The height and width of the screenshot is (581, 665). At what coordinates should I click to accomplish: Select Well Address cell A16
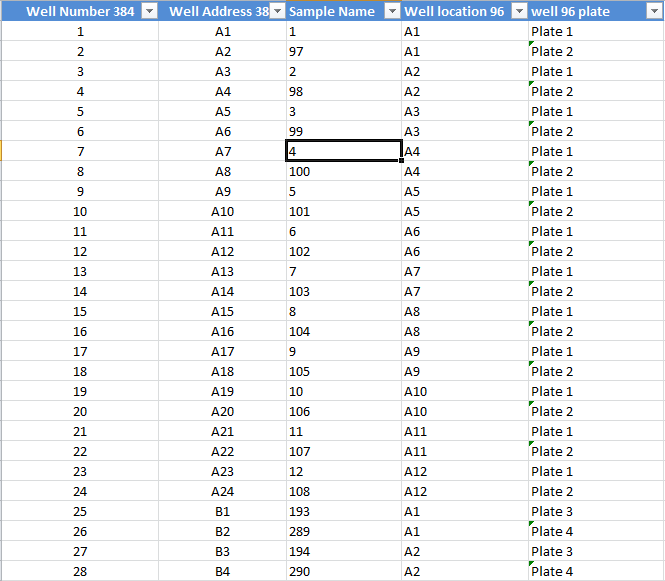(223, 331)
